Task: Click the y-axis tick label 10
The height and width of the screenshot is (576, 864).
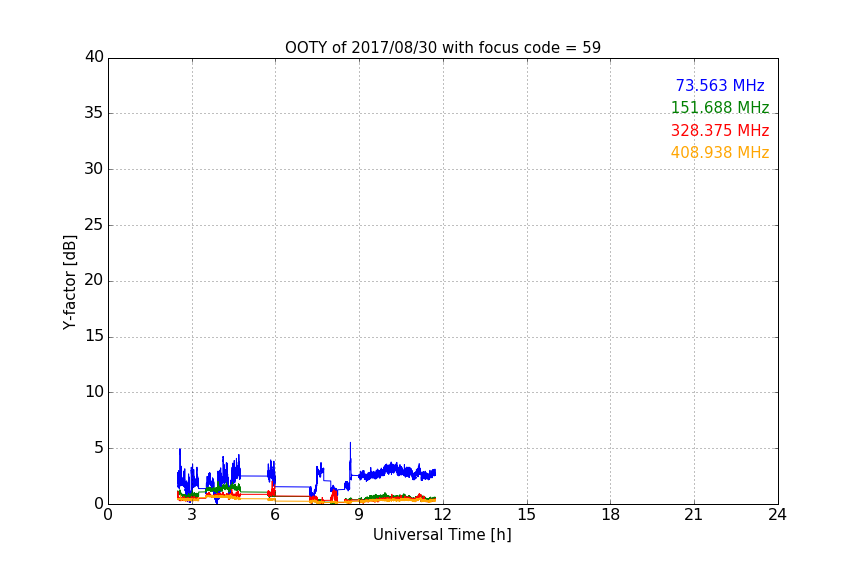Action: coord(94,392)
